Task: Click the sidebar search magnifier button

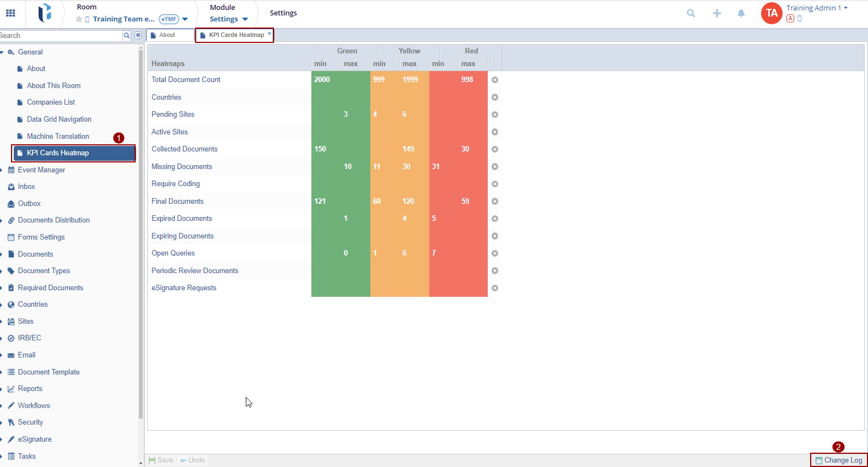Action: (x=127, y=35)
